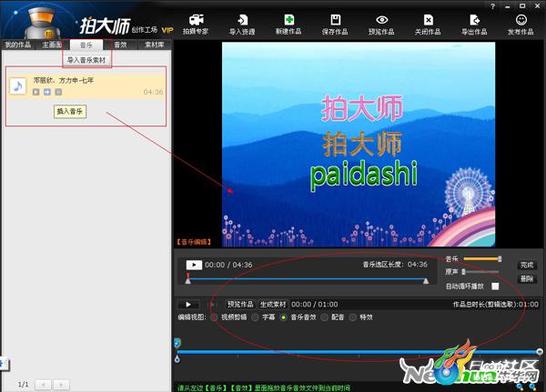Screen dimensions: 546x392
Task: Click the dim step icon beside timeline play
Action: click(211, 305)
